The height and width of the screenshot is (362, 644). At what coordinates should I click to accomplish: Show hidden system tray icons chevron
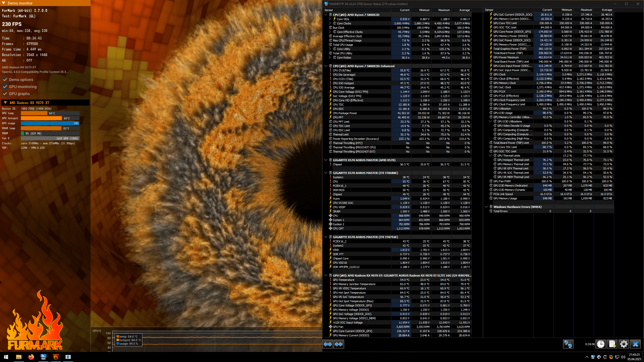click(587, 357)
